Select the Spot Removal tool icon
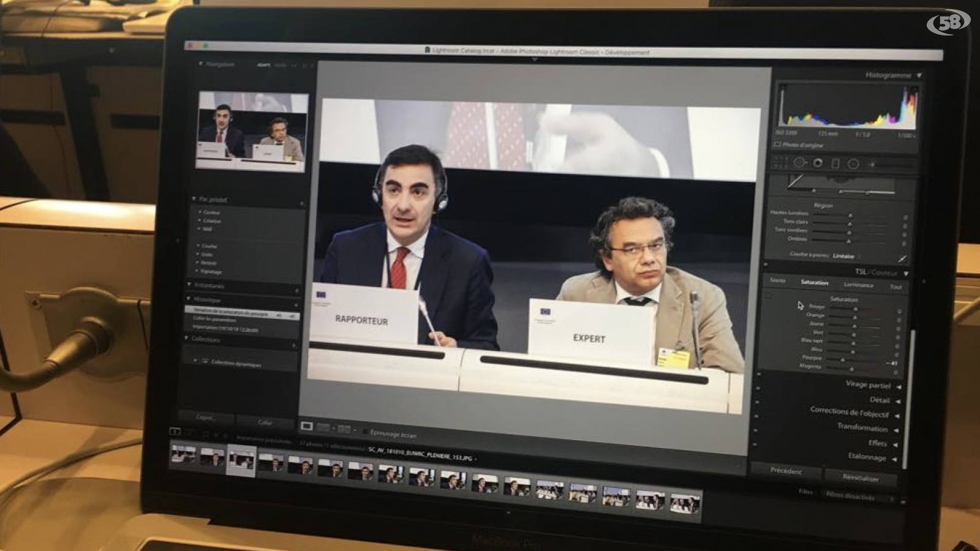Viewport: 980px width, 551px height. [x=800, y=162]
